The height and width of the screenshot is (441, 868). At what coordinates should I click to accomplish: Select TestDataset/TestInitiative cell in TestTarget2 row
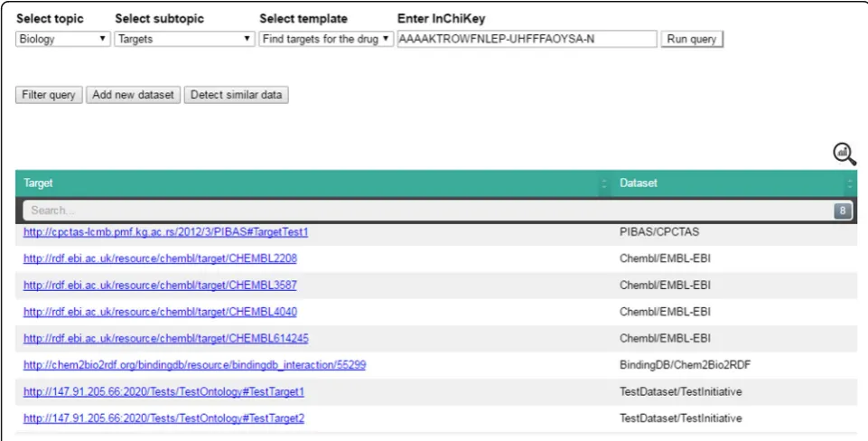point(680,418)
